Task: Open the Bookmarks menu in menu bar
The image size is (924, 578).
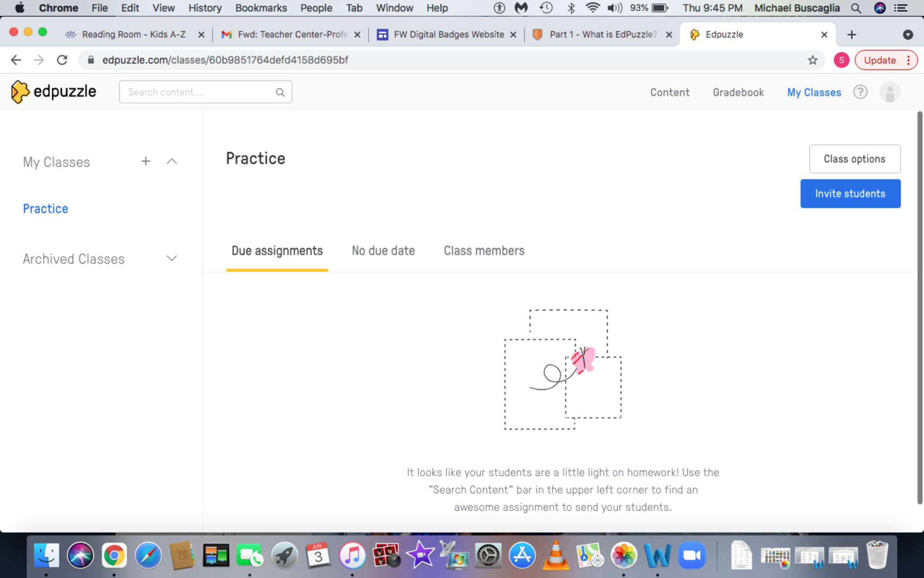Action: (261, 8)
